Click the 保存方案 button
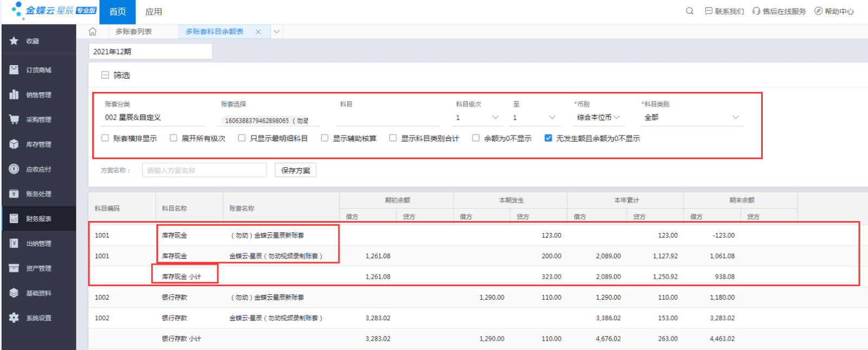This screenshot has width=868, height=350. pyautogui.click(x=295, y=170)
